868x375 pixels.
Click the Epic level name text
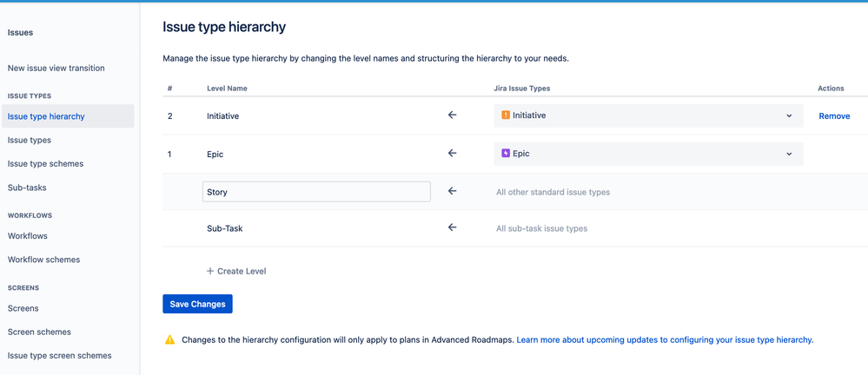(215, 155)
